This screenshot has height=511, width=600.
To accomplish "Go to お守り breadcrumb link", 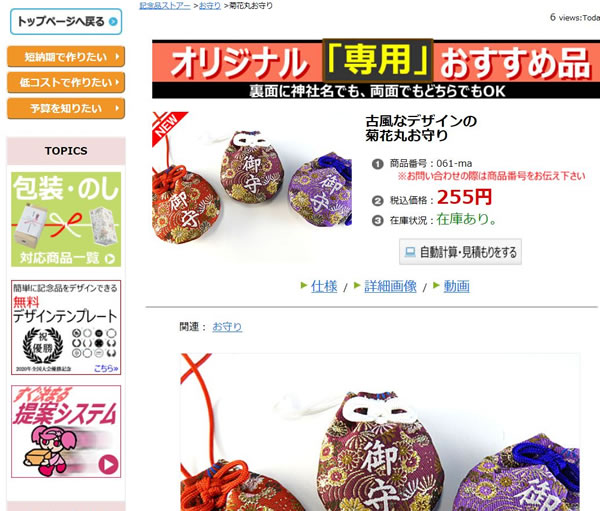I will [x=210, y=5].
